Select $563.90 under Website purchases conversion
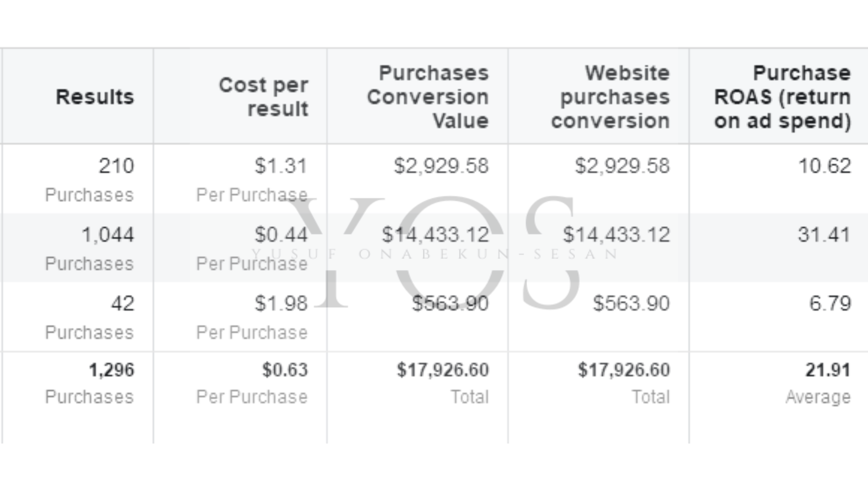This screenshot has width=868, height=488. [x=631, y=303]
